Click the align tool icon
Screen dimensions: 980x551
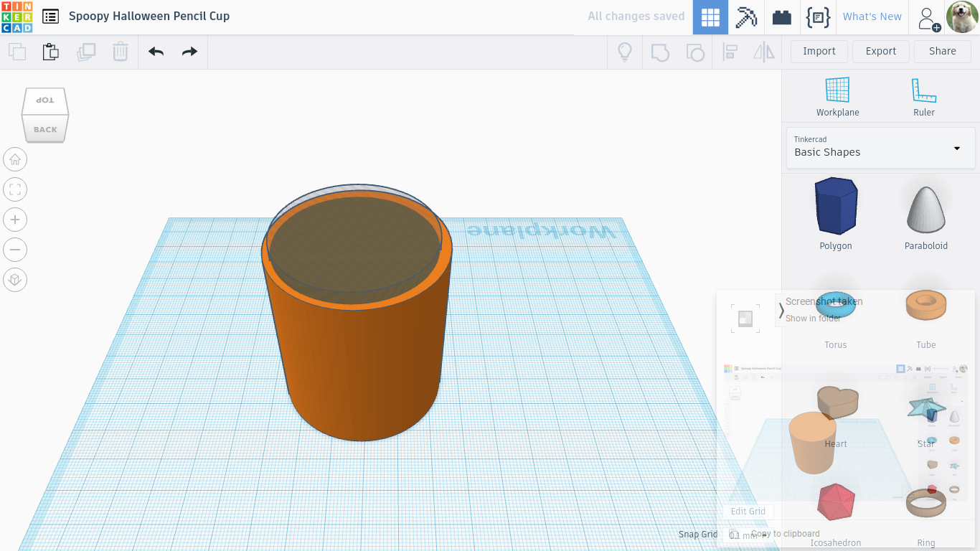[x=730, y=52]
